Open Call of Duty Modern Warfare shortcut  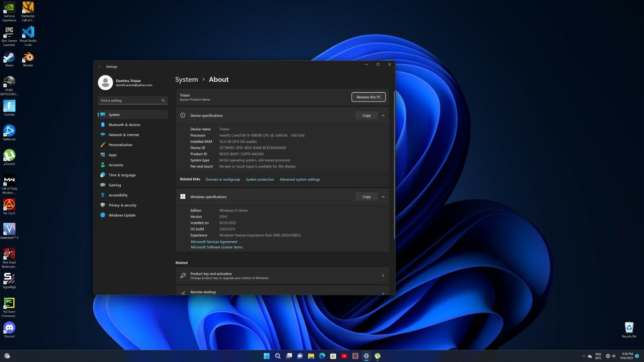(x=9, y=184)
